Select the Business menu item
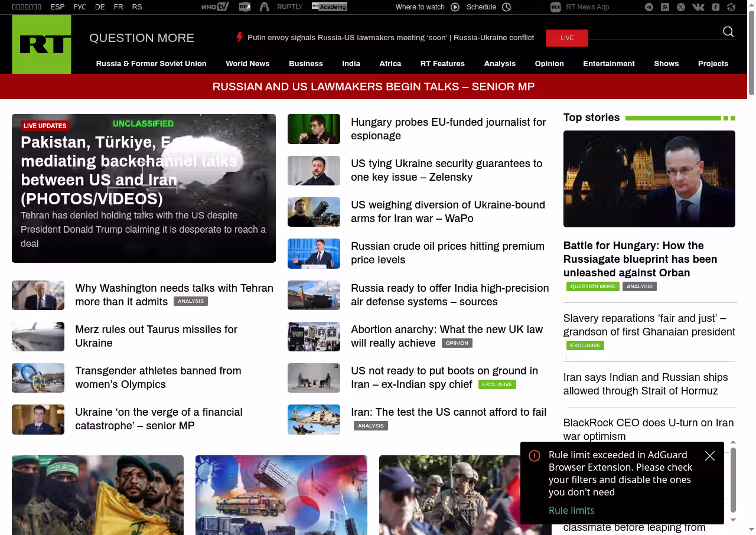Screen dimensions: 756x535 coord(305,64)
